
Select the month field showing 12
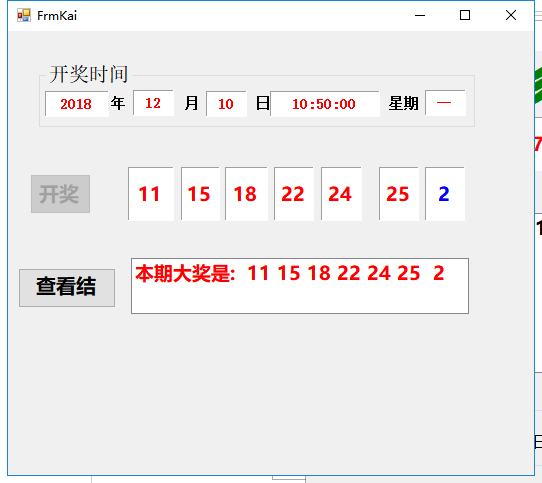tap(153, 103)
